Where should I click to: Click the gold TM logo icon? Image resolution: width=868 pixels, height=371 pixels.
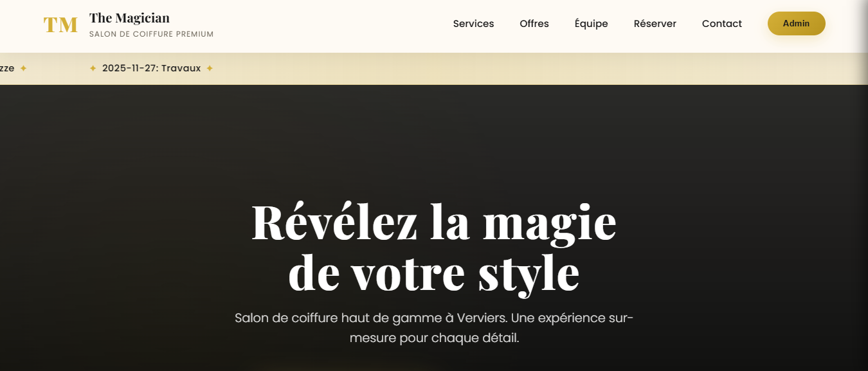pos(60,24)
